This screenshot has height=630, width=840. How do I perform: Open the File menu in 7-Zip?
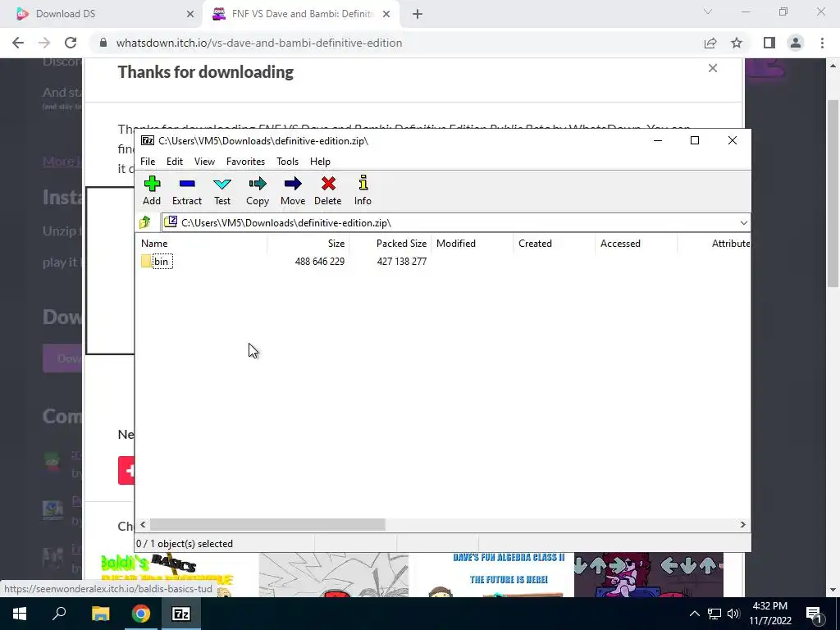tap(148, 162)
